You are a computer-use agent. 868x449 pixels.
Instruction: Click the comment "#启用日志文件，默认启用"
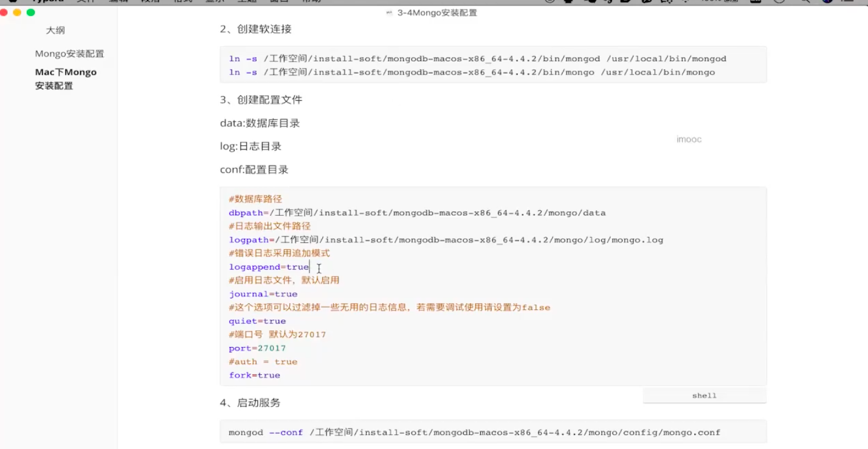click(x=284, y=280)
